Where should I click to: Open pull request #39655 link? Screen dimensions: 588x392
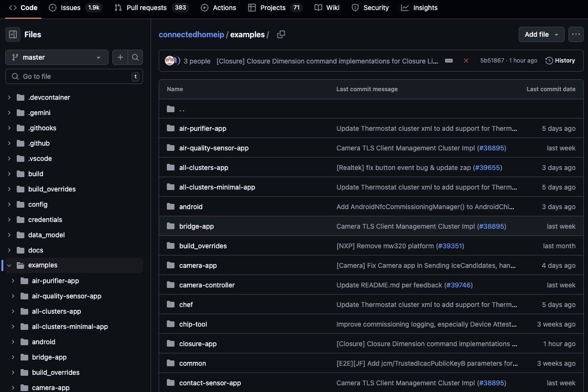(x=487, y=168)
